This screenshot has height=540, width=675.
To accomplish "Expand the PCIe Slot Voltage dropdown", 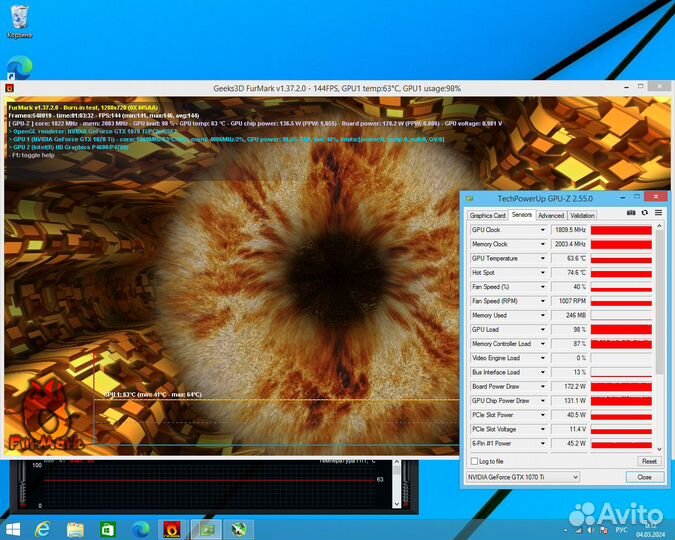I will click(542, 429).
